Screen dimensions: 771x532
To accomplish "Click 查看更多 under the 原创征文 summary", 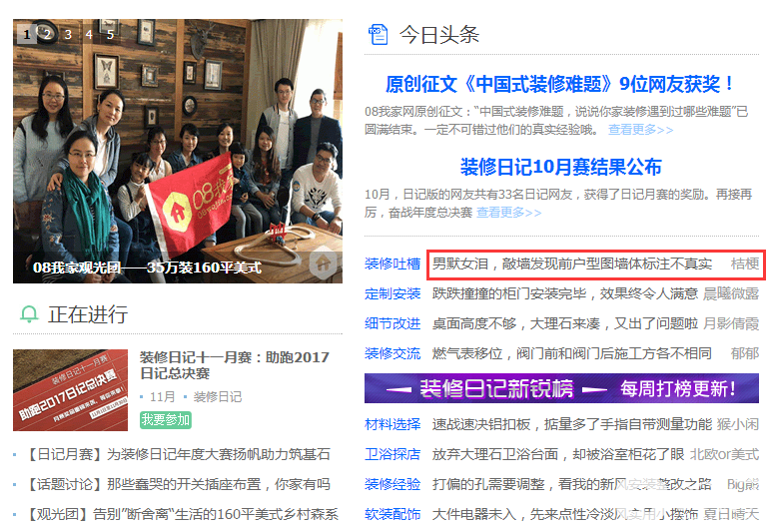I will click(x=640, y=130).
